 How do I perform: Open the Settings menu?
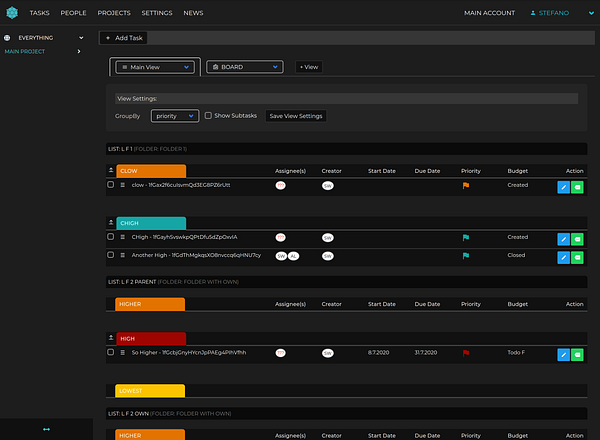[x=157, y=13]
